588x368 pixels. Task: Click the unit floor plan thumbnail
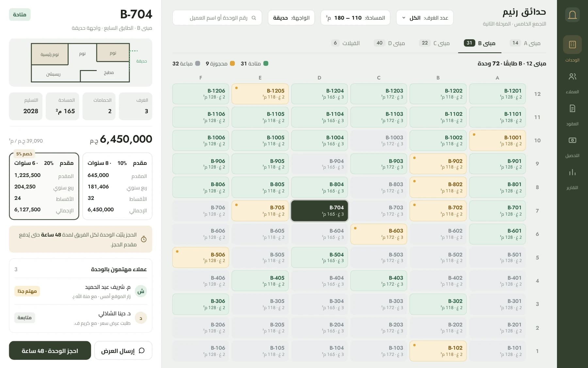coord(81,62)
